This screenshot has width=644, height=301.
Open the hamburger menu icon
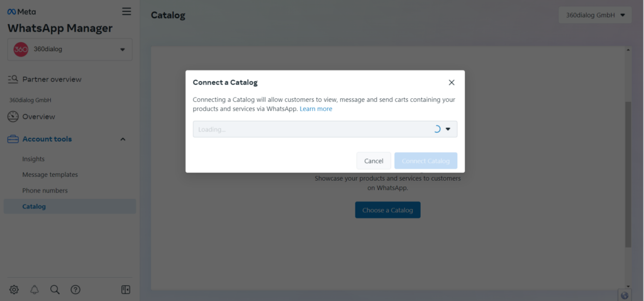[126, 11]
